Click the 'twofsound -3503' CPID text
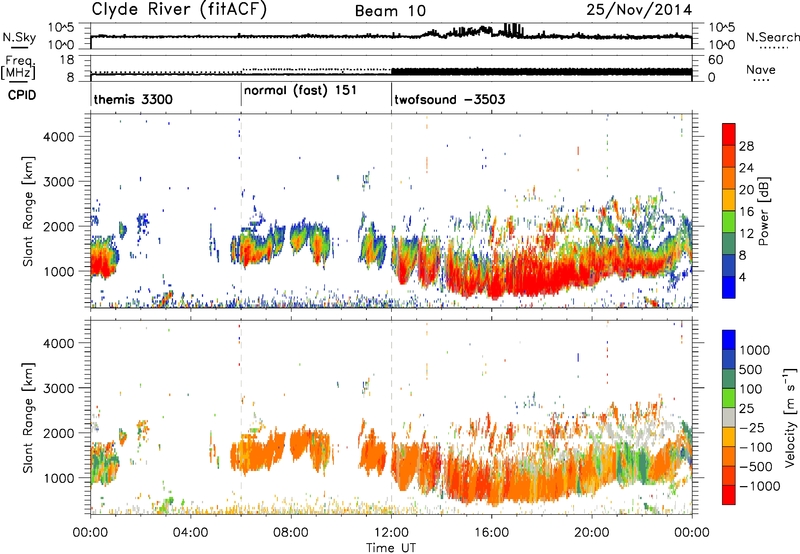 click(x=449, y=99)
